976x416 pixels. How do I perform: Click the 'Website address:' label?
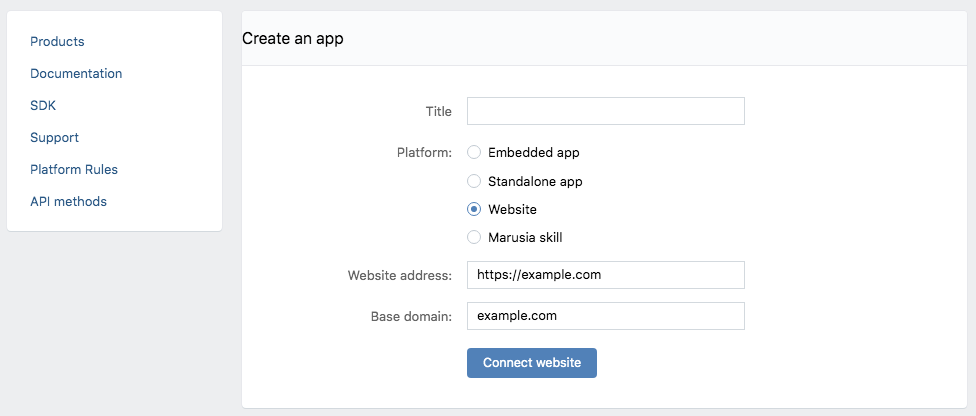point(400,275)
